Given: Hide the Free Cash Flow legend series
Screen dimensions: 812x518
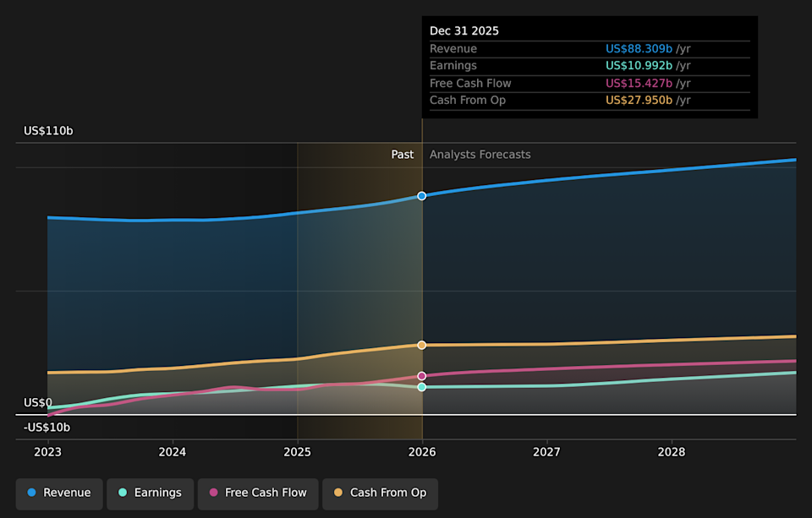Looking at the screenshot, I should point(258,493).
